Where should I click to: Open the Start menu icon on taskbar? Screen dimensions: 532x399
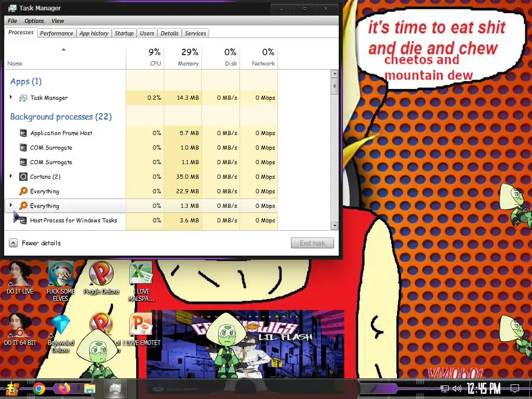pos(12,389)
